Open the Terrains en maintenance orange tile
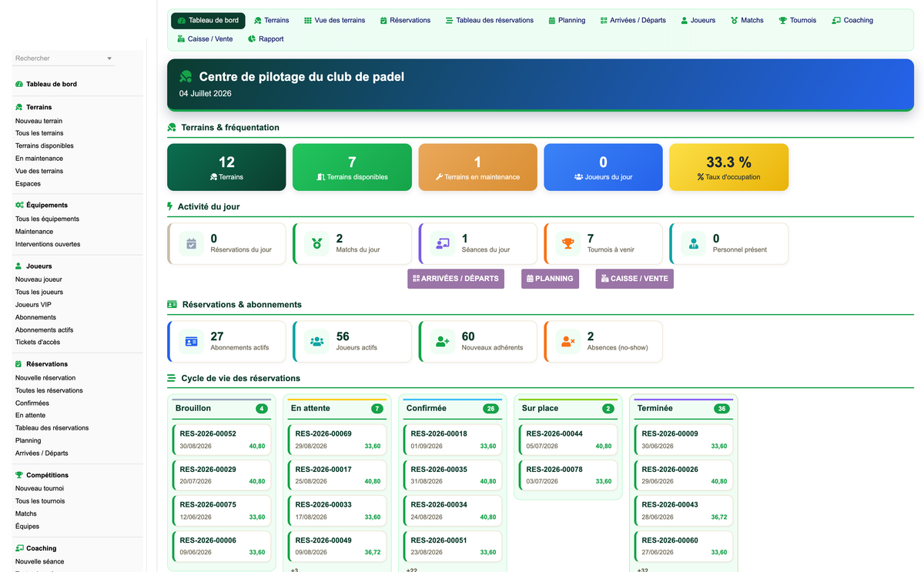The width and height of the screenshot is (924, 572). point(477,167)
